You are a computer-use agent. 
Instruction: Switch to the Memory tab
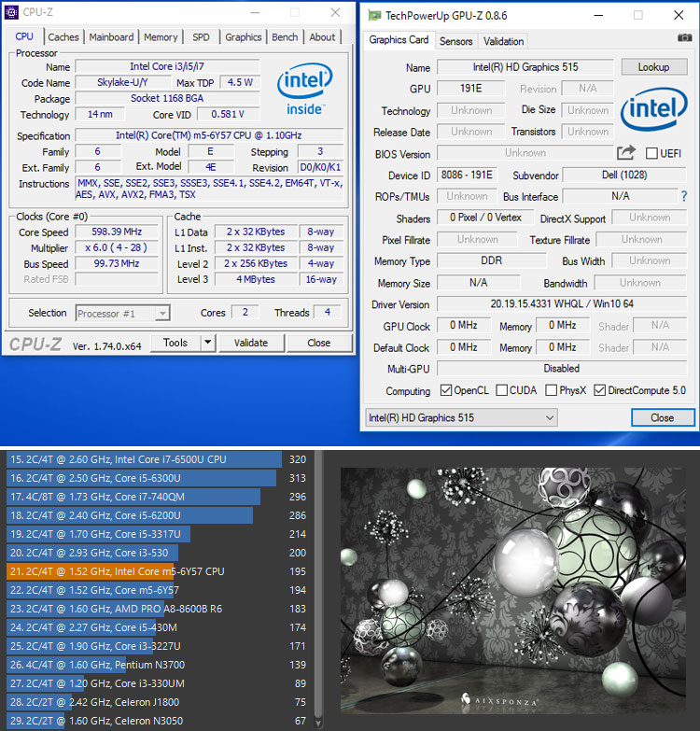tap(161, 36)
